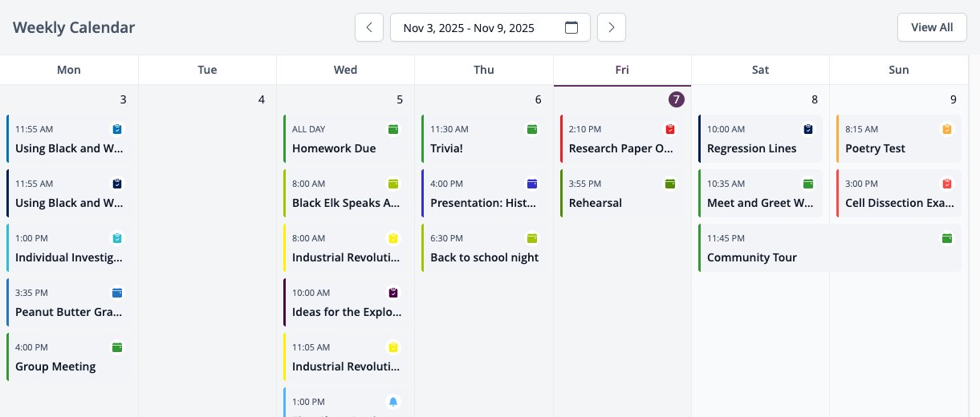Screen dimensions: 980x417
Task: Select the highlighted day number 7
Action: (677, 99)
